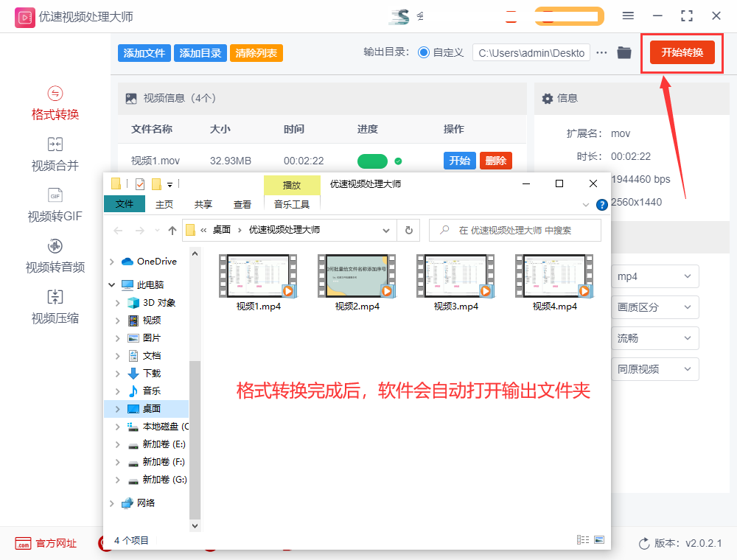Select the 视频4.mp4 file
This screenshot has width=737, height=560.
554,283
